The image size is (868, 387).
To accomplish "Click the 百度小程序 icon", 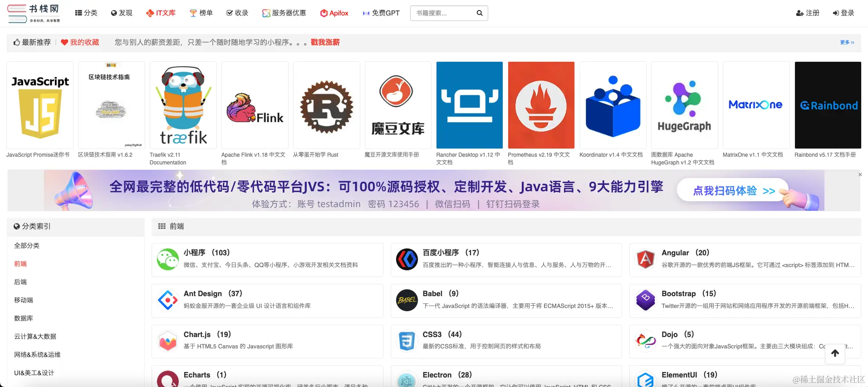I will (x=407, y=259).
